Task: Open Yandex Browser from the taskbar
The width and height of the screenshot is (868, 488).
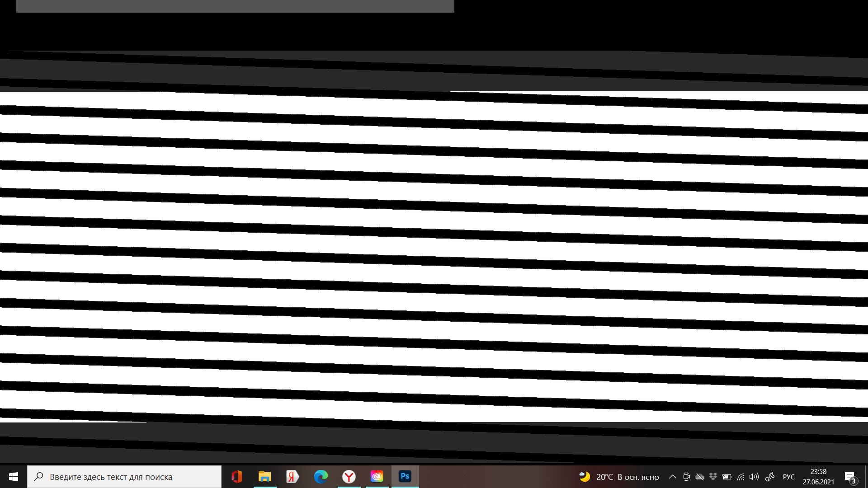Action: [x=349, y=477]
